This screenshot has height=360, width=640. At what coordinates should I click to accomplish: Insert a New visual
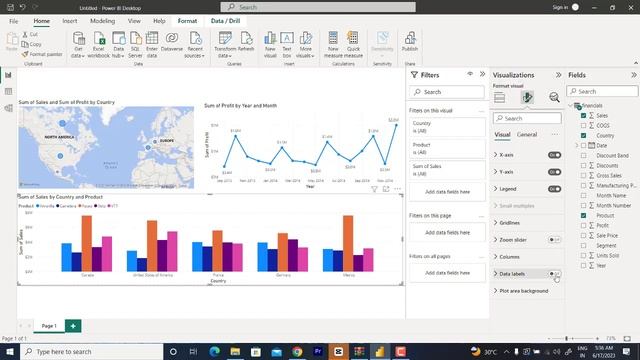270,45
